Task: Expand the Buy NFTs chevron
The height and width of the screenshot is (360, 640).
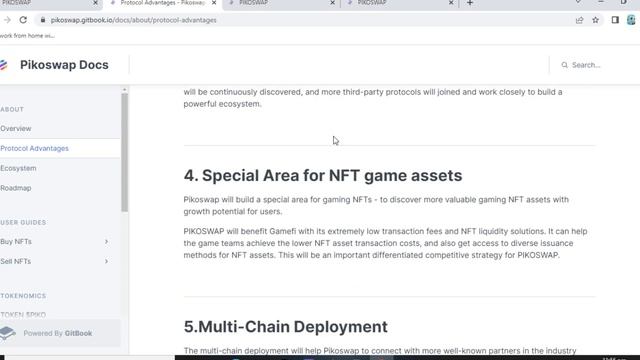Action: (106, 242)
